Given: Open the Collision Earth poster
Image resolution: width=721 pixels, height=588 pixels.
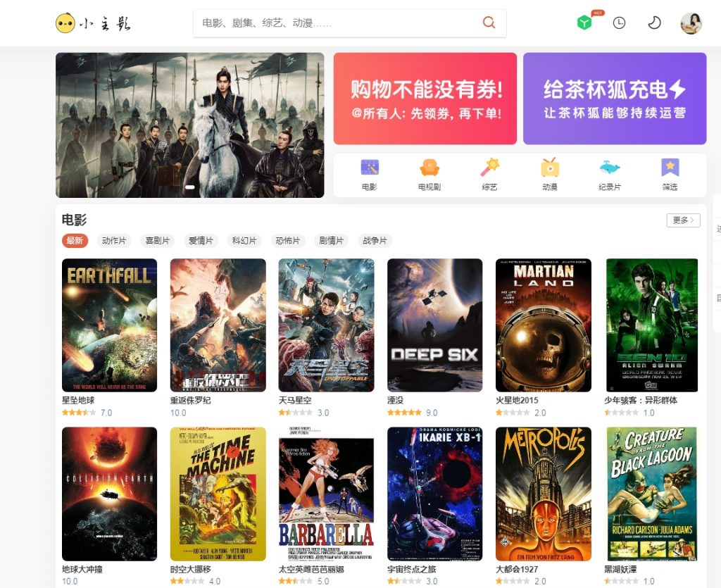Looking at the screenshot, I should click(109, 494).
